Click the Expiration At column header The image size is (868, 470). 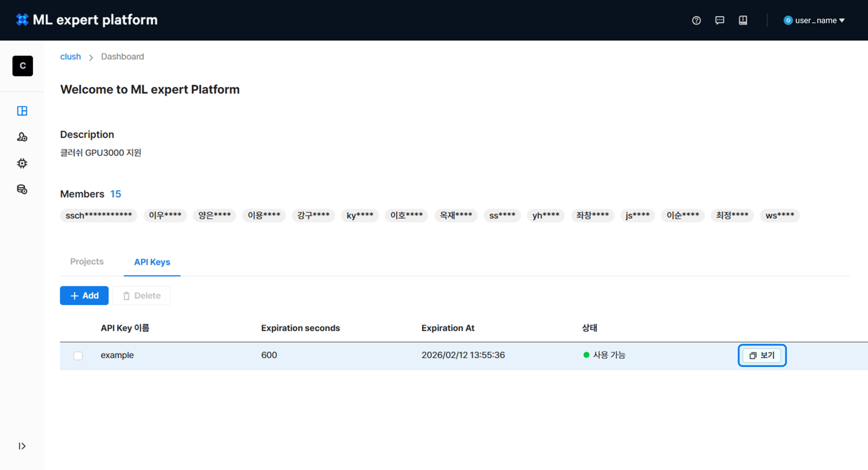448,328
